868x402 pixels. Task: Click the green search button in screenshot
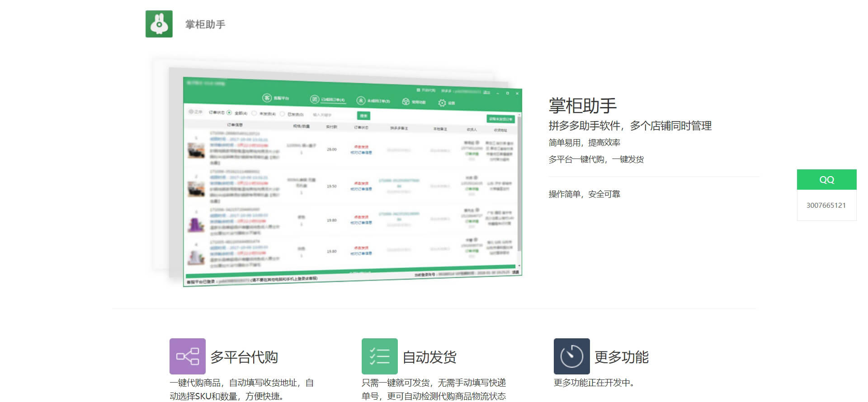tap(363, 116)
